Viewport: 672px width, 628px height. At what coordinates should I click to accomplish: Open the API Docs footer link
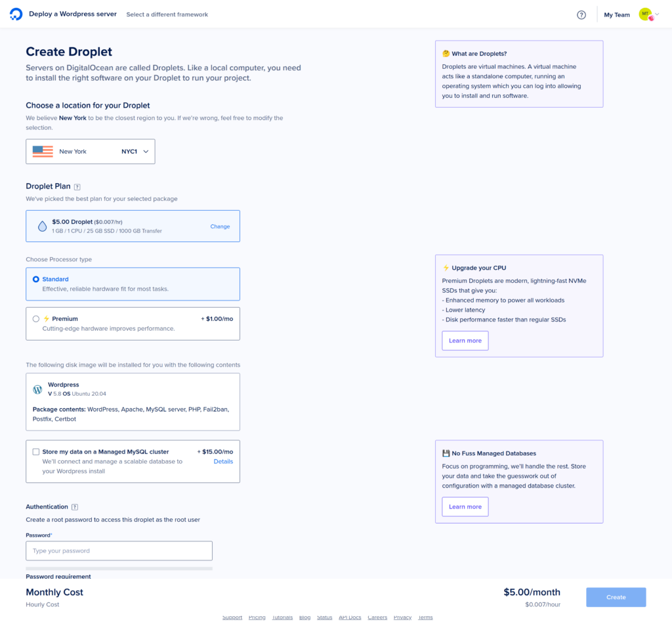click(x=350, y=618)
